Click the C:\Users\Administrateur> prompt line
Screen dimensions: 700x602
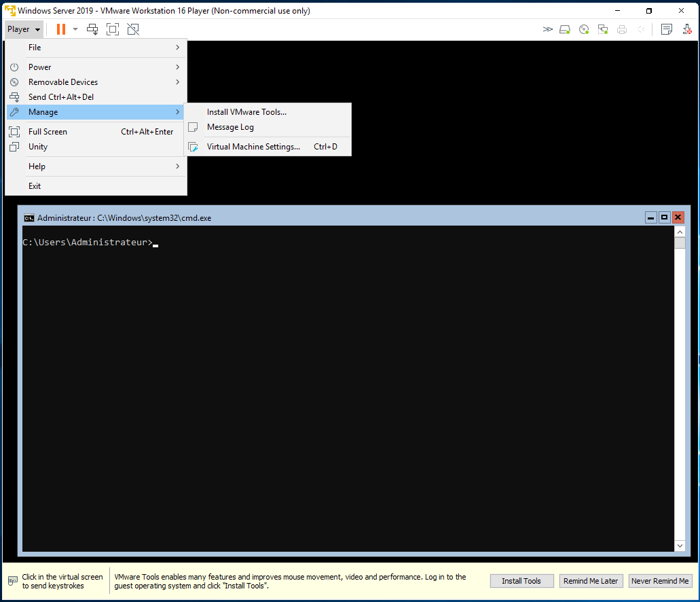pos(88,243)
